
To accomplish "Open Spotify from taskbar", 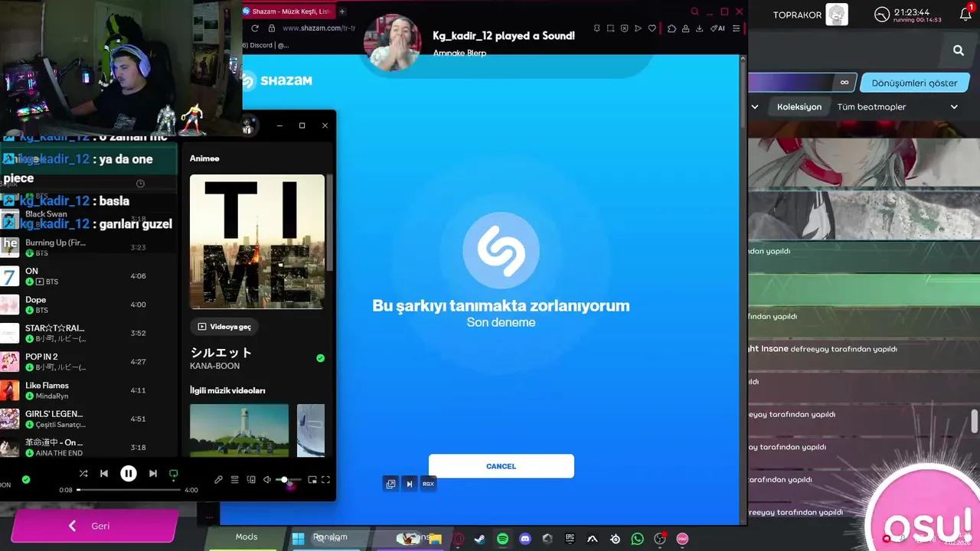I will coord(502,539).
